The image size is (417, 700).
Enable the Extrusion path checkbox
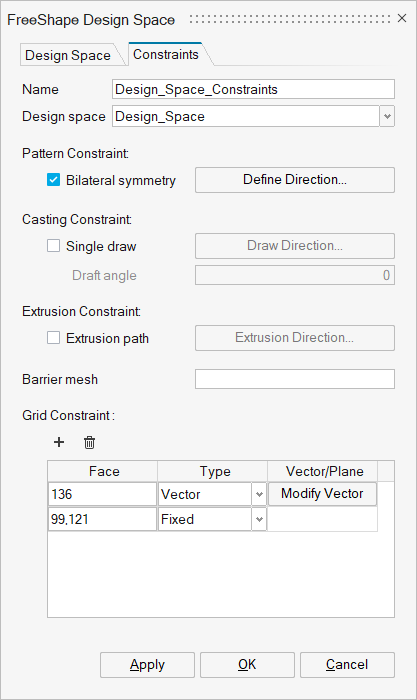(x=54, y=338)
